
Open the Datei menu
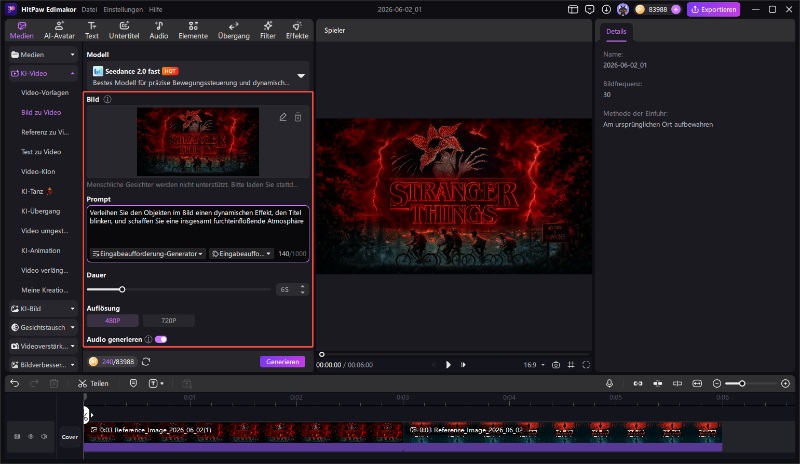[x=89, y=9]
